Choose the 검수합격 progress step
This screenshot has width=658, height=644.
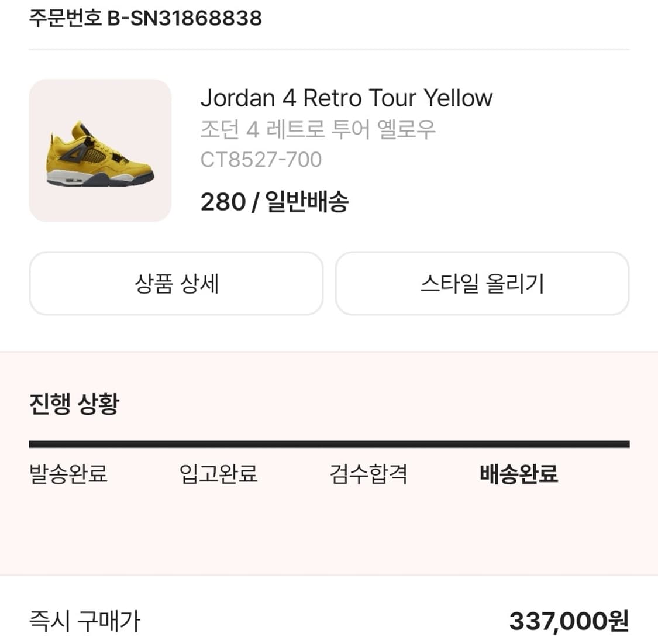point(368,474)
